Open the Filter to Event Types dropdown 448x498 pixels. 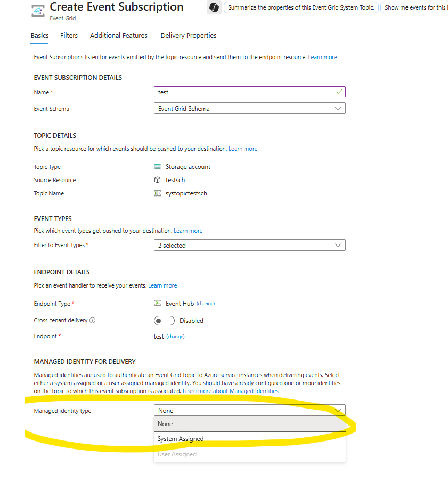click(x=250, y=245)
